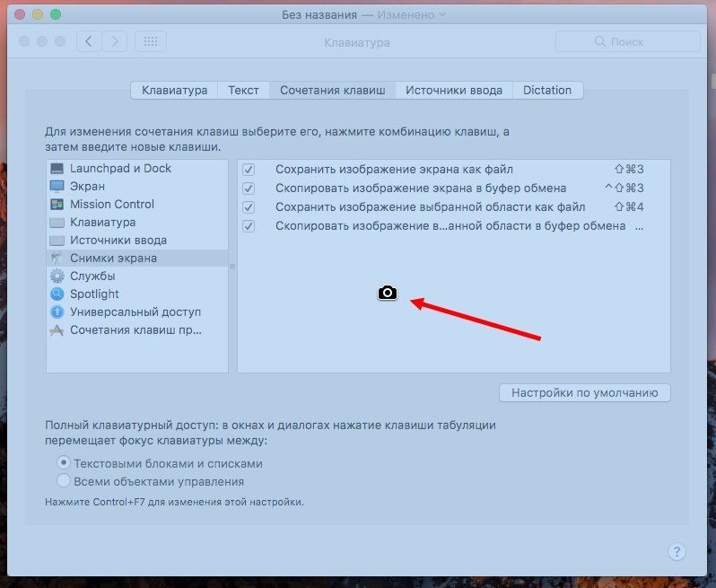Click the Экран display icon

pyautogui.click(x=57, y=187)
